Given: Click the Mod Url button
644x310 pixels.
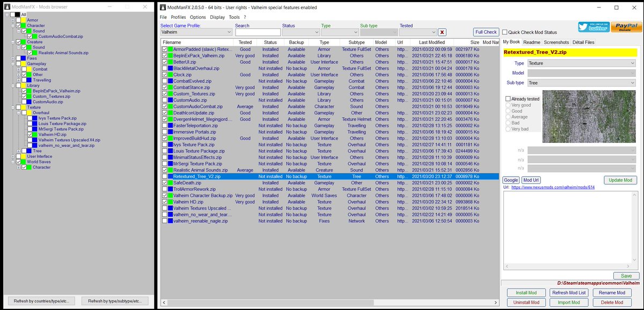Looking at the screenshot, I should point(531,180).
